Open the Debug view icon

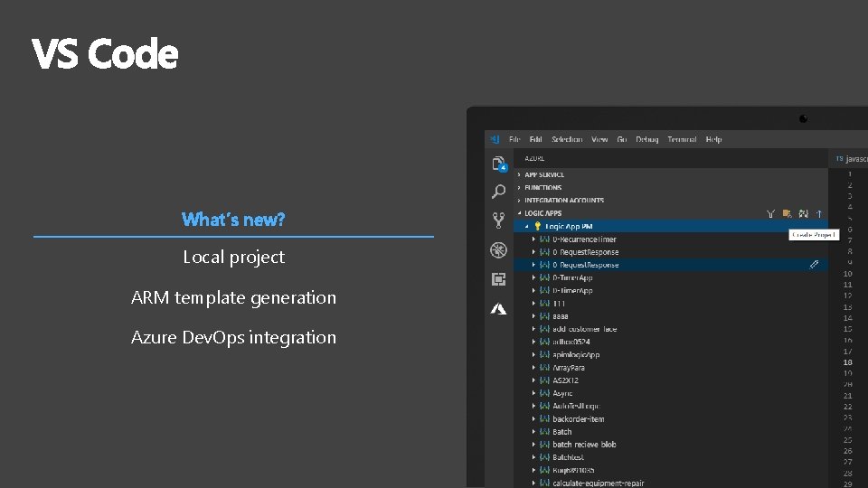click(x=498, y=249)
